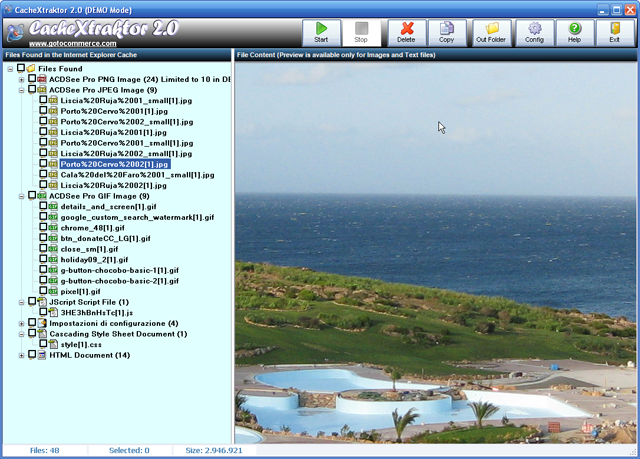This screenshot has width=640, height=459.
Task: Collapse the ACDSee Pro JPEG Image group
Action: tap(21, 91)
